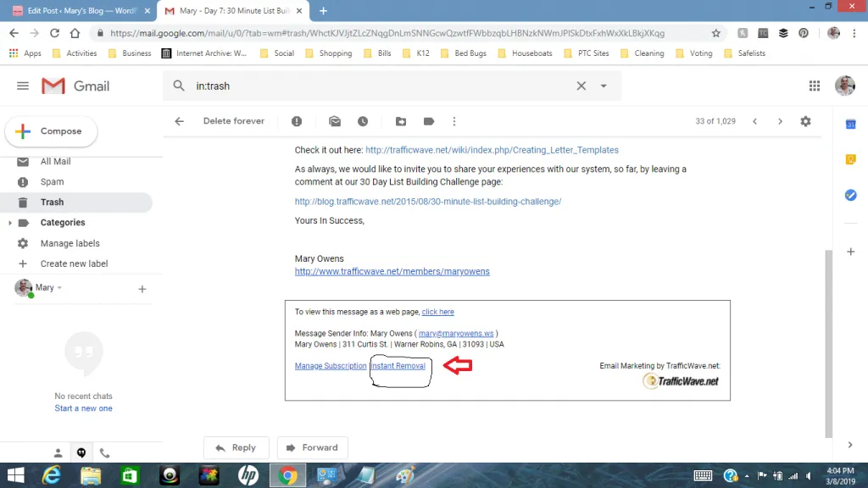Add new chat plus icon
The width and height of the screenshot is (868, 488).
point(142,289)
